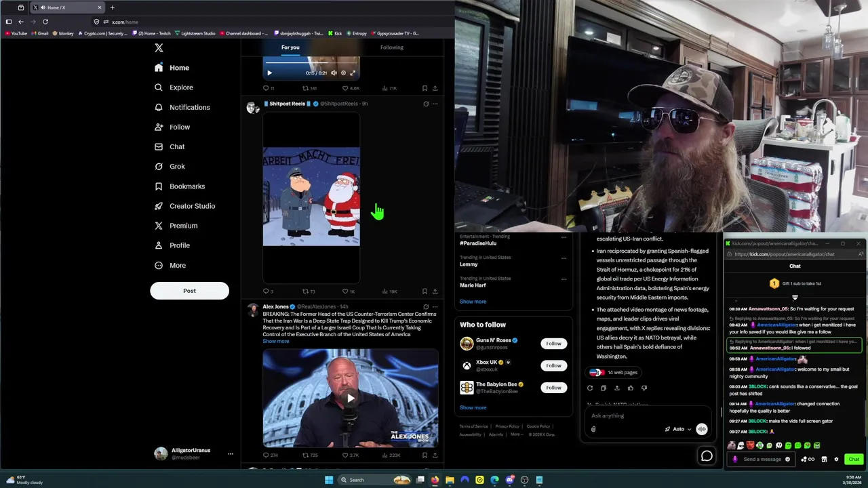Open top video playback settings gear

coord(343,73)
